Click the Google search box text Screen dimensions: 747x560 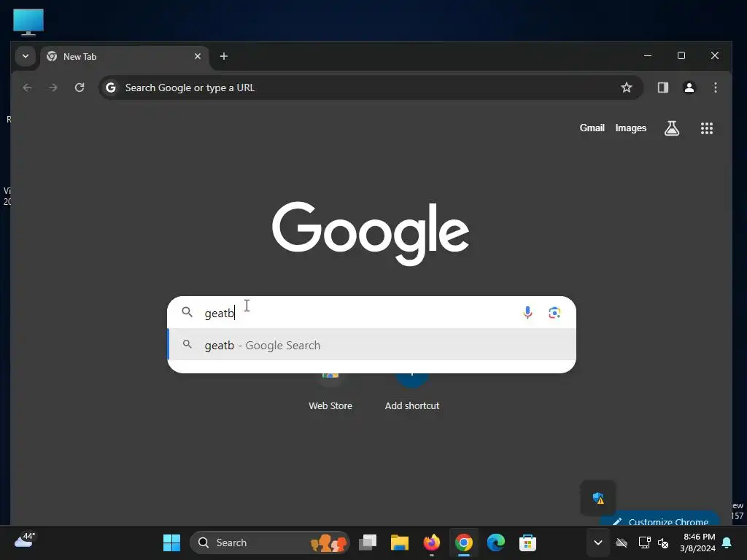(219, 314)
